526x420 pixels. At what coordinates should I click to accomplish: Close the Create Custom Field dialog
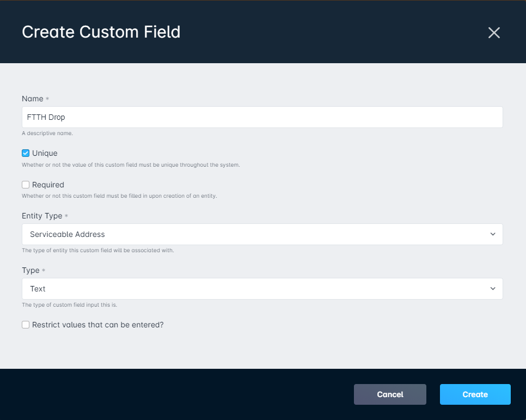click(494, 33)
